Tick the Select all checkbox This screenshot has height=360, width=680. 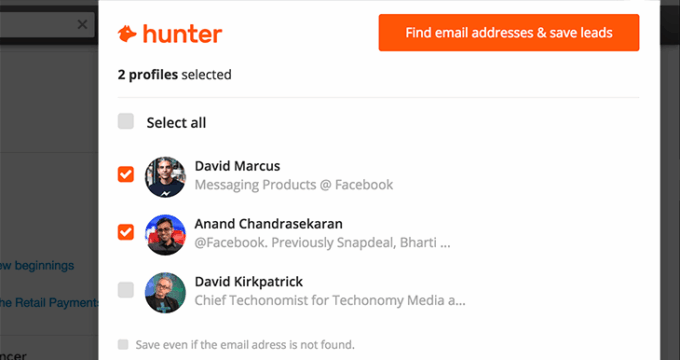(126, 121)
